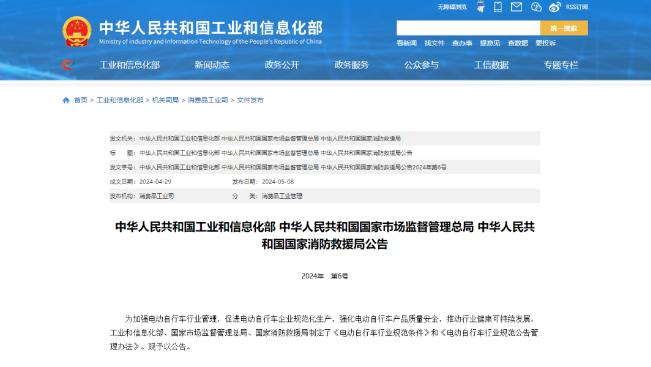The height and width of the screenshot is (367, 651).
Task: Click the orange 统一搜索 button
Action: (x=564, y=28)
